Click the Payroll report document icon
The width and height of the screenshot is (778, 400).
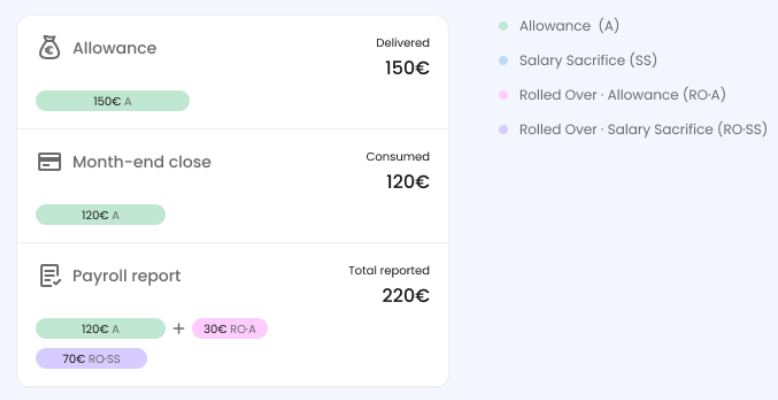tap(49, 275)
